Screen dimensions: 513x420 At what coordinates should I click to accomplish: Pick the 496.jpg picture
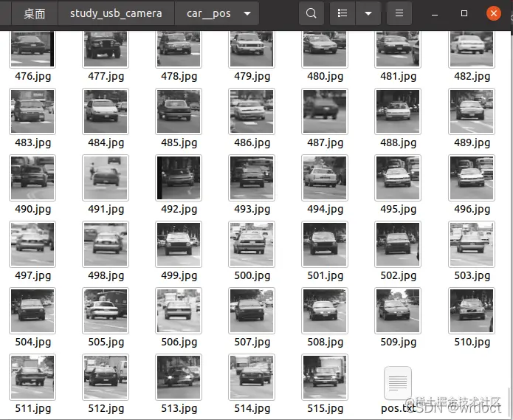(472, 178)
